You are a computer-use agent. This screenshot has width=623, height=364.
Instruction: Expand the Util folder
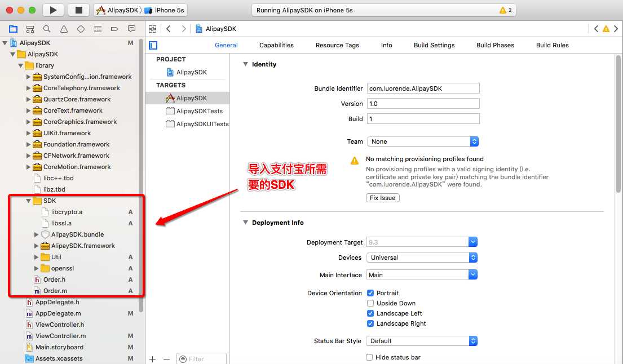[36, 257]
